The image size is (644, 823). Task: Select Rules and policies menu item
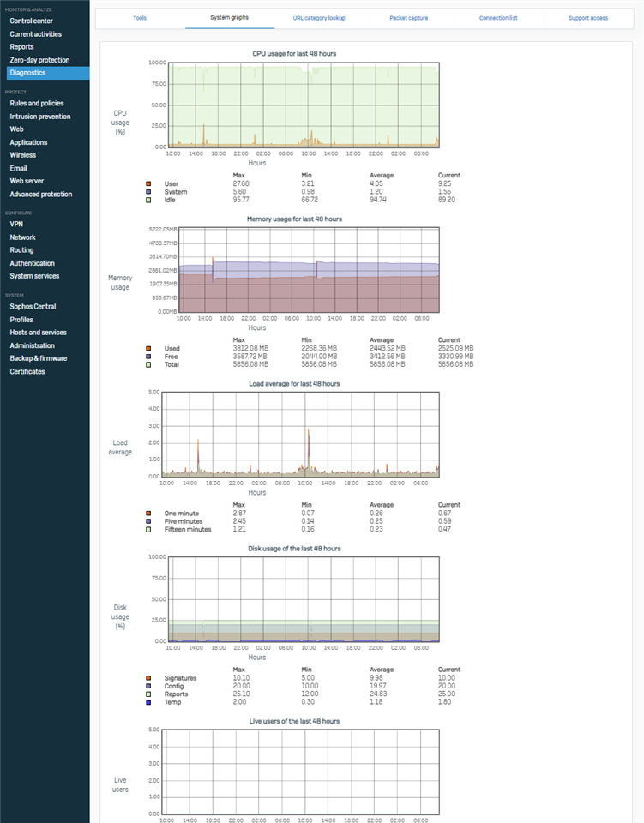tap(37, 104)
